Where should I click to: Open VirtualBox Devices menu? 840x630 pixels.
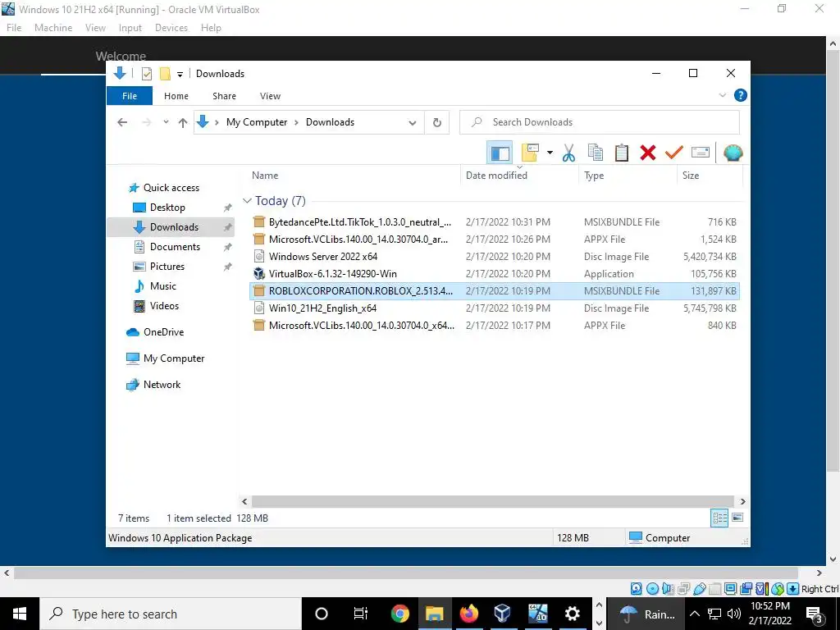tap(171, 28)
